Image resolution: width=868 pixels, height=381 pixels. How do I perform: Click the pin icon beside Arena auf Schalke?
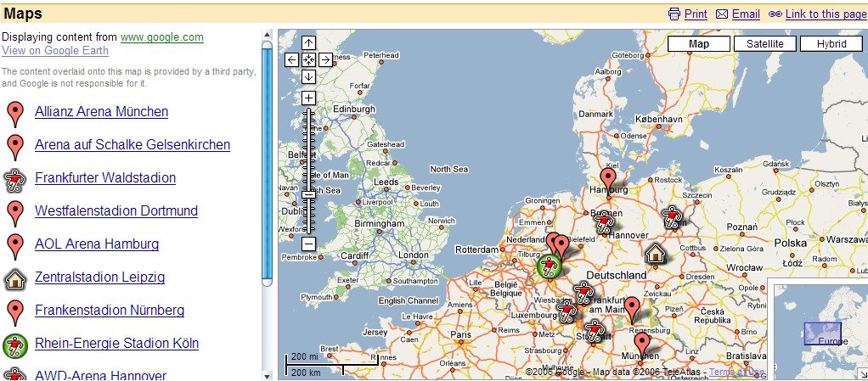(15, 147)
